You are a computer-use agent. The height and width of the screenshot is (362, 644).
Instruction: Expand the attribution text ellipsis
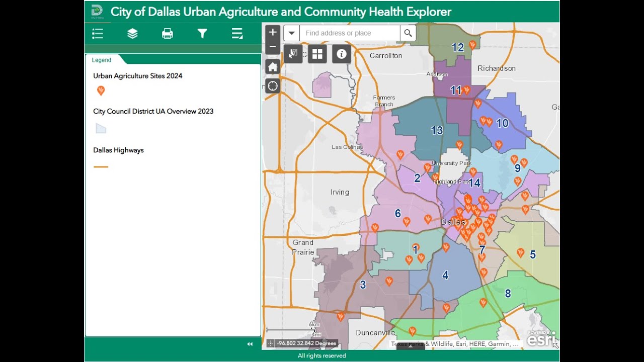tap(515, 344)
